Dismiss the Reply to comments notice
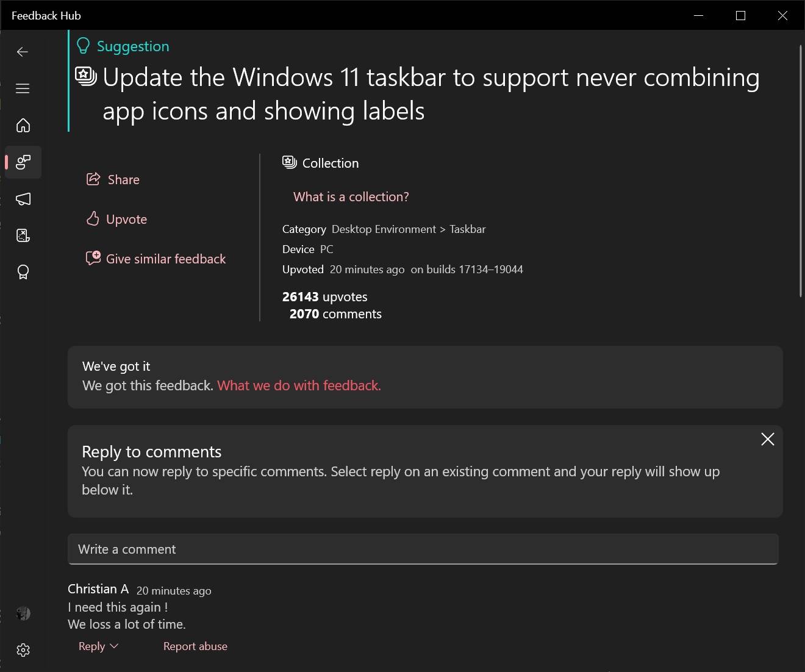The image size is (805, 672). [x=767, y=439]
